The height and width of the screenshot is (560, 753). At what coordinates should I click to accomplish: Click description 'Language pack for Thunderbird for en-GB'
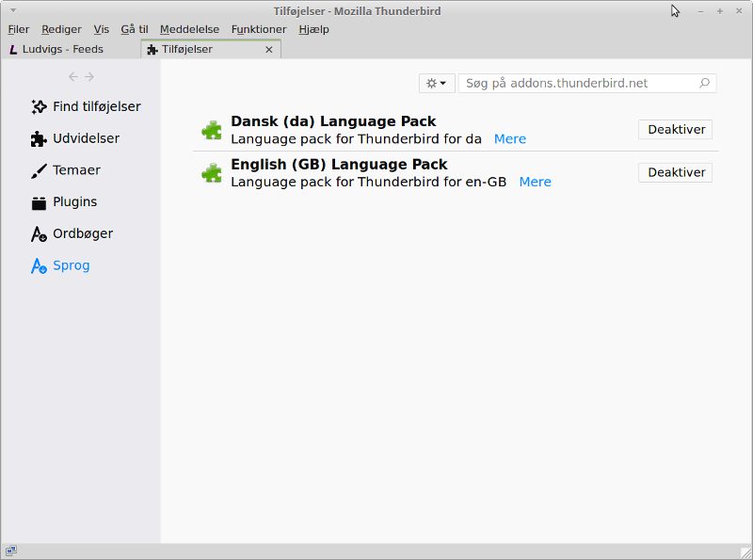tap(368, 182)
